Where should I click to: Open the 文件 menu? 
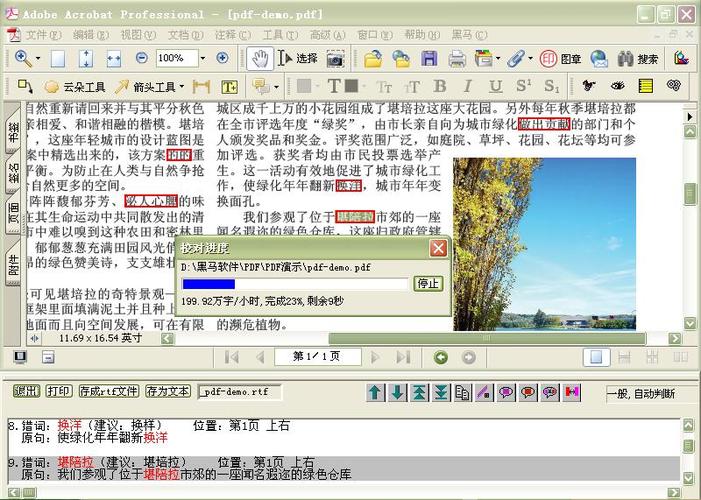[x=43, y=35]
